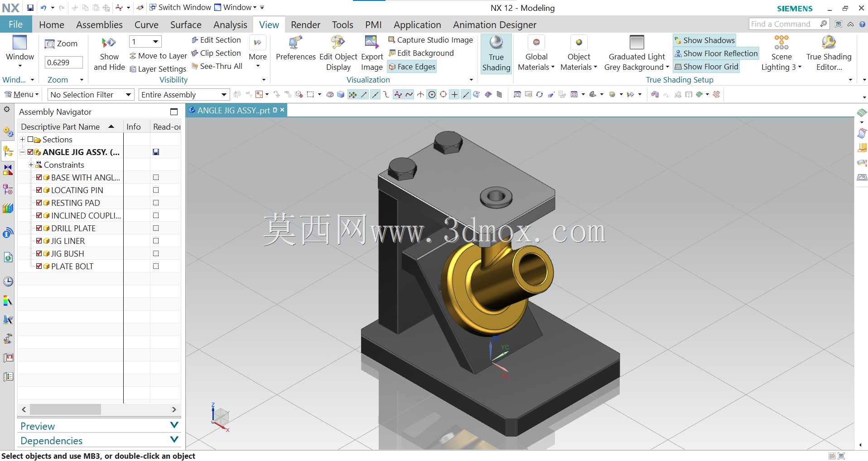
Task: Expand the Constraints tree node
Action: [x=31, y=165]
